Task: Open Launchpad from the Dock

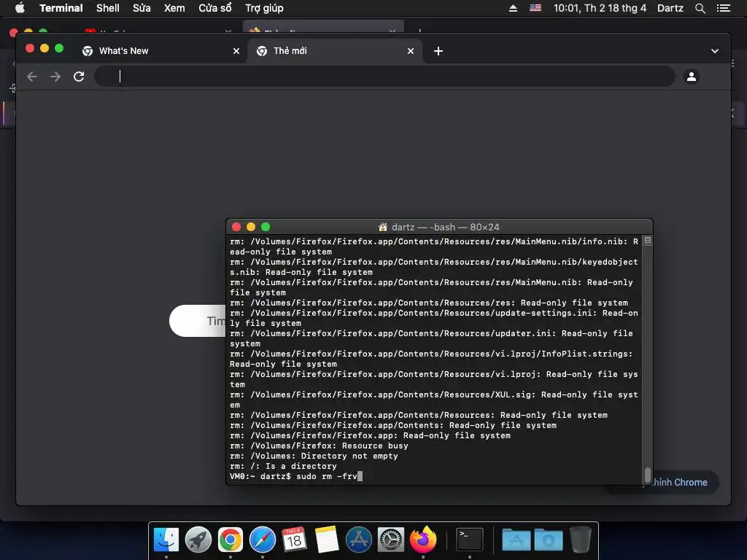Action: (x=198, y=540)
